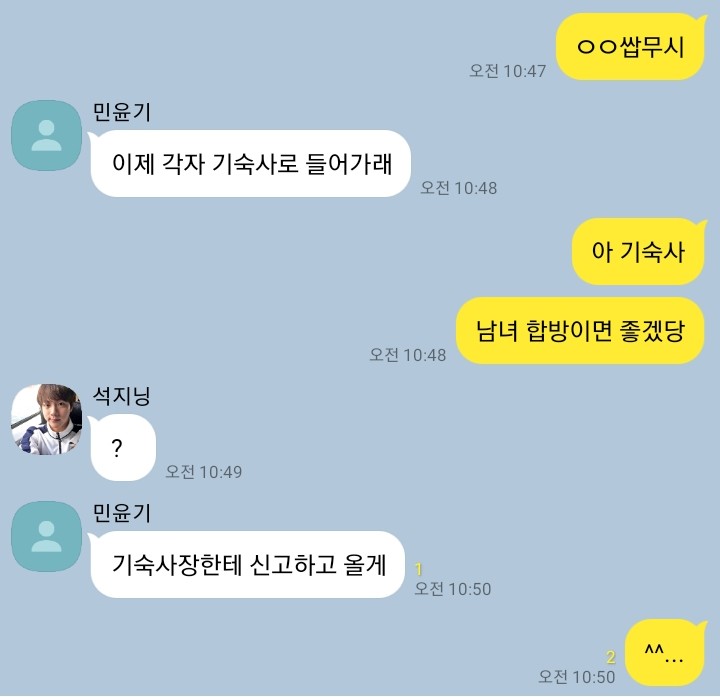Click the 오전 10:48 timestamp beside 이제 각자 message
This screenshot has height=697, width=720.
coord(459,188)
